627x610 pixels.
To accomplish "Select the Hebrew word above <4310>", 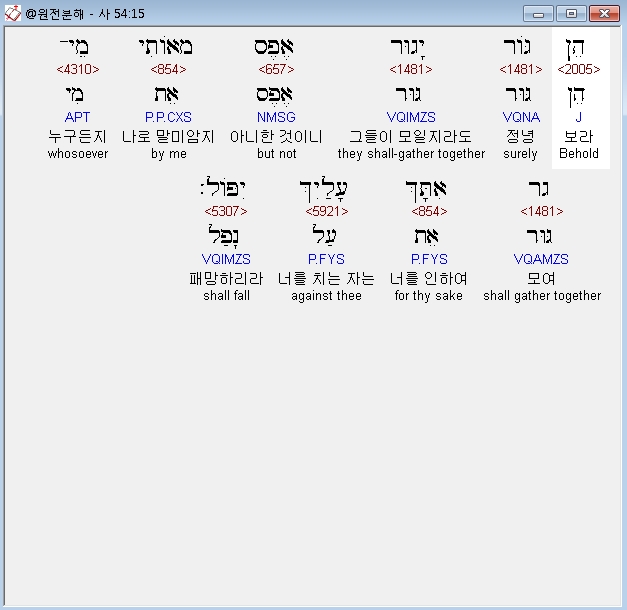I will pyautogui.click(x=74, y=47).
